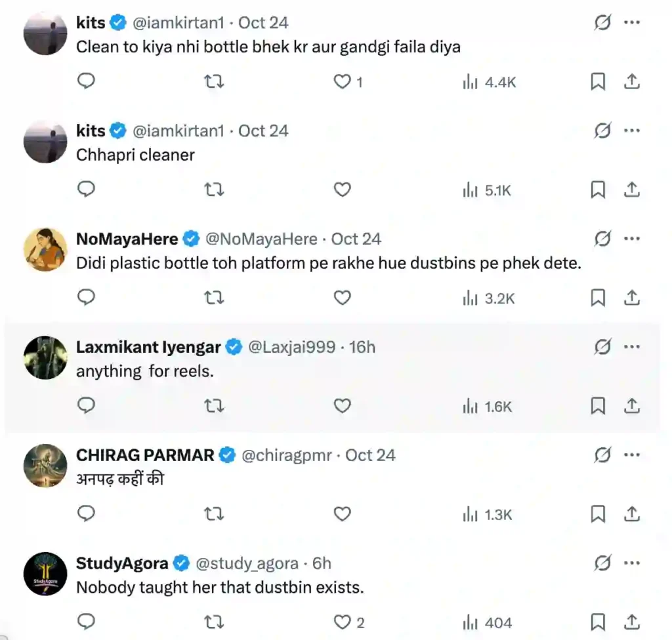Repost kits' 'Clean to kiya nhi' tweet
Viewport: 672px width, 640px height.
coord(214,82)
